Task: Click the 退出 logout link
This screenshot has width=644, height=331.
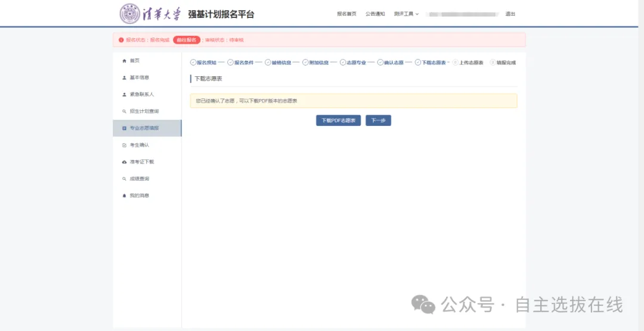Action: 510,14
